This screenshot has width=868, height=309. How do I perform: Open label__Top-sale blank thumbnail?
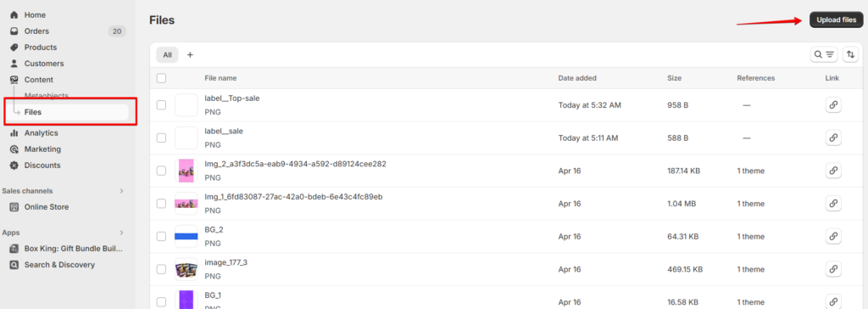pos(186,105)
